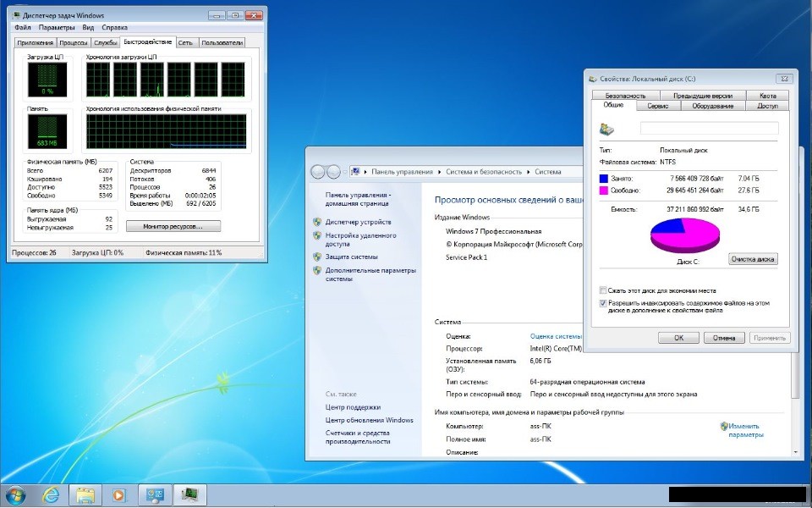Open the Start menu orb

[x=14, y=495]
